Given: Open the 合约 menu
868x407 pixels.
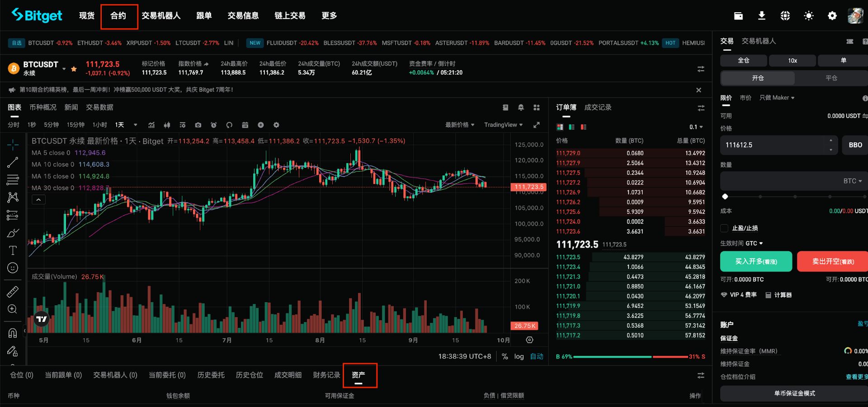Looking at the screenshot, I should pos(118,16).
